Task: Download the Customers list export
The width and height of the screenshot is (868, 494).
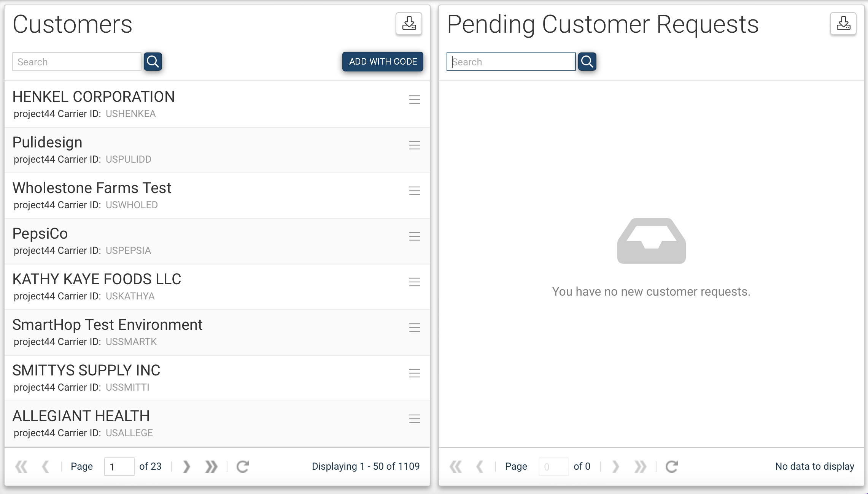Action: point(409,24)
